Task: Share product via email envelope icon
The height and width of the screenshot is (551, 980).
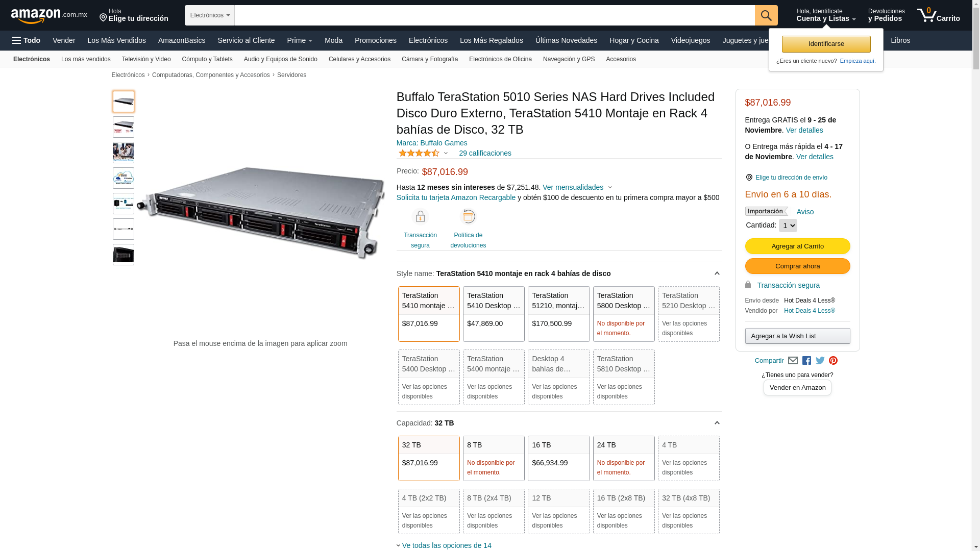Action: (793, 361)
